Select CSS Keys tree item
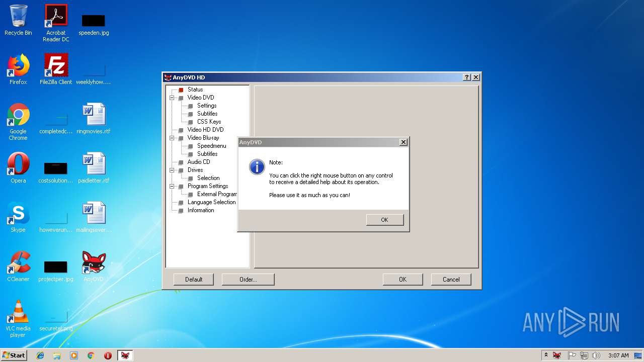 209,122
